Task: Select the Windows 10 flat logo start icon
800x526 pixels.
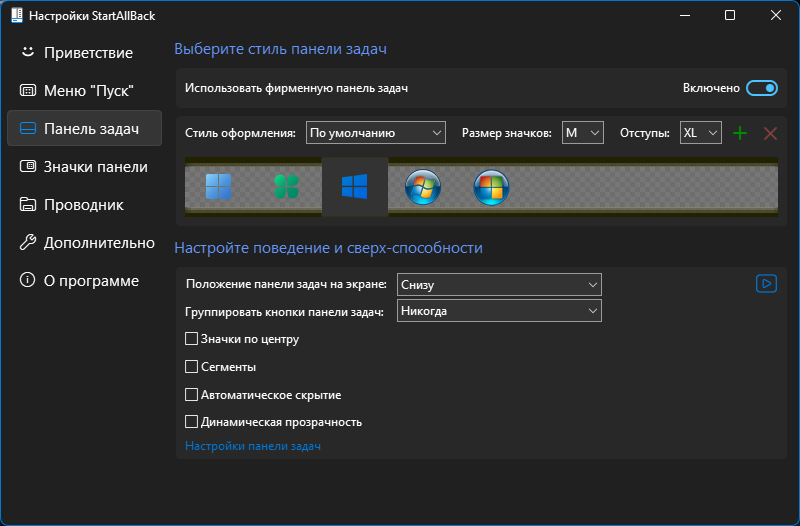Action: click(x=355, y=186)
